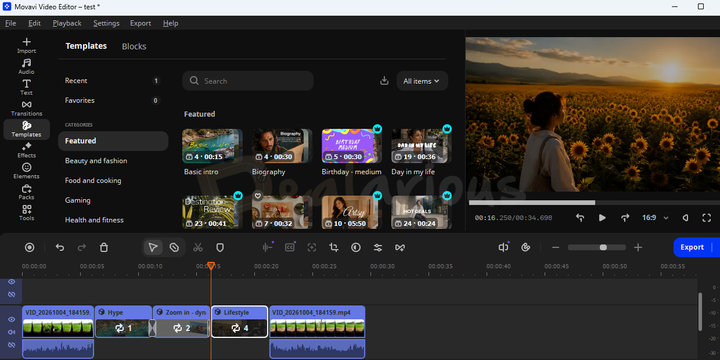
Task: Select the Featured category
Action: coord(113,141)
